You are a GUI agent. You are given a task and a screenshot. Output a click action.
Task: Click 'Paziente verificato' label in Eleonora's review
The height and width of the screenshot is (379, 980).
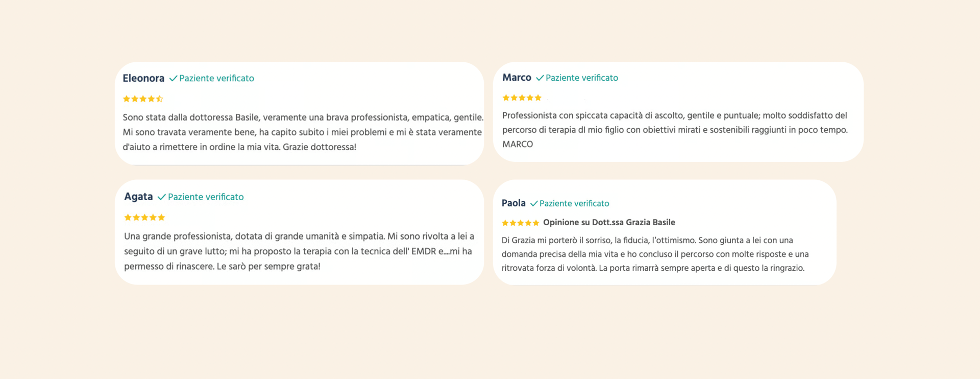point(216,79)
